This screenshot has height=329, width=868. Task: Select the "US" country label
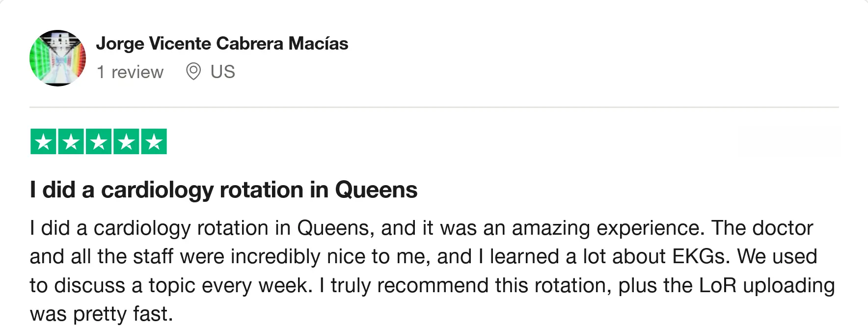coord(223,72)
